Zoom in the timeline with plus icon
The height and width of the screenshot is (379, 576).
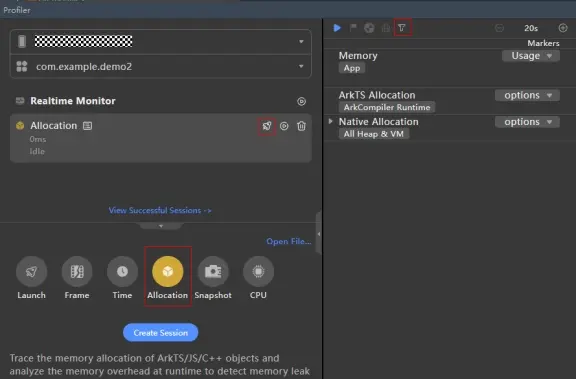point(563,28)
